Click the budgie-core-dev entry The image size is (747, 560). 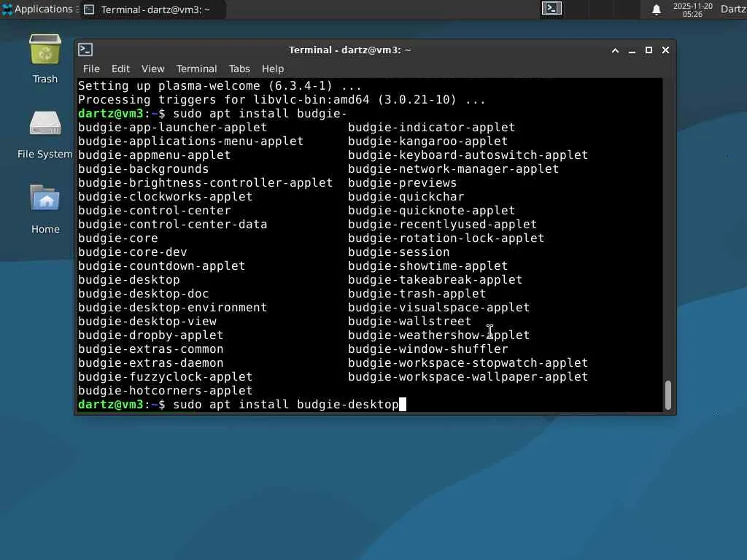(133, 252)
